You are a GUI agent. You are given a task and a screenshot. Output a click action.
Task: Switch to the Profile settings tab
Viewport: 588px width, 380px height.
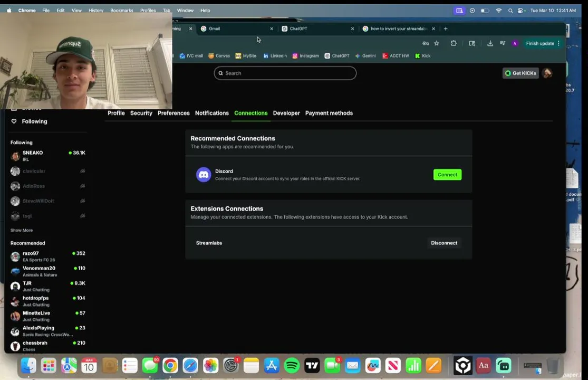pos(116,113)
